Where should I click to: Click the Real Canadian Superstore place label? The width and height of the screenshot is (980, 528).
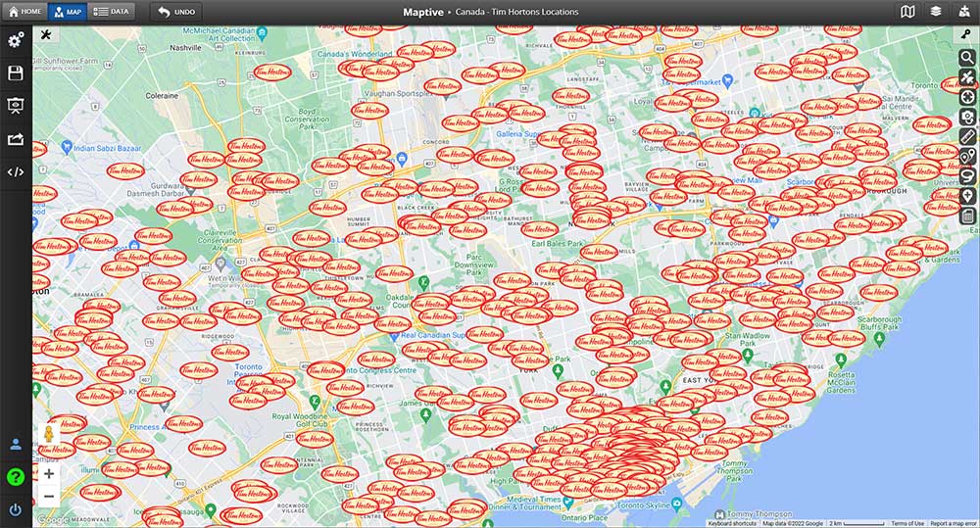433,335
